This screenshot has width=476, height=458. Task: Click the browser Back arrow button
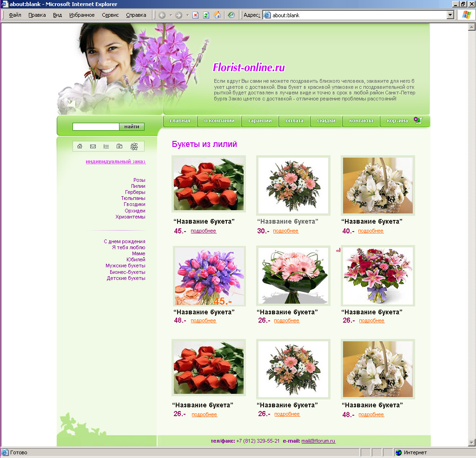click(162, 15)
